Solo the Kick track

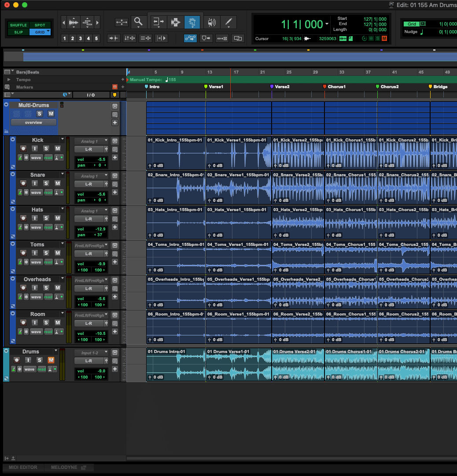coord(46,148)
